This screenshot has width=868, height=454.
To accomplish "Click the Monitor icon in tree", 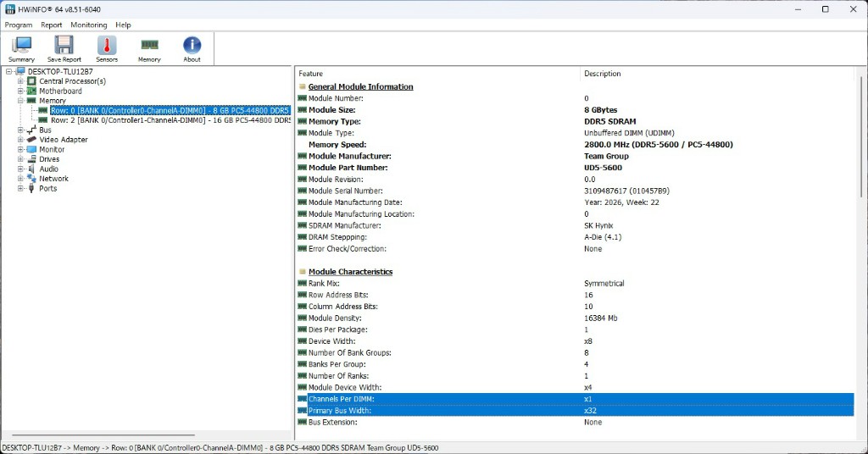I will 31,149.
